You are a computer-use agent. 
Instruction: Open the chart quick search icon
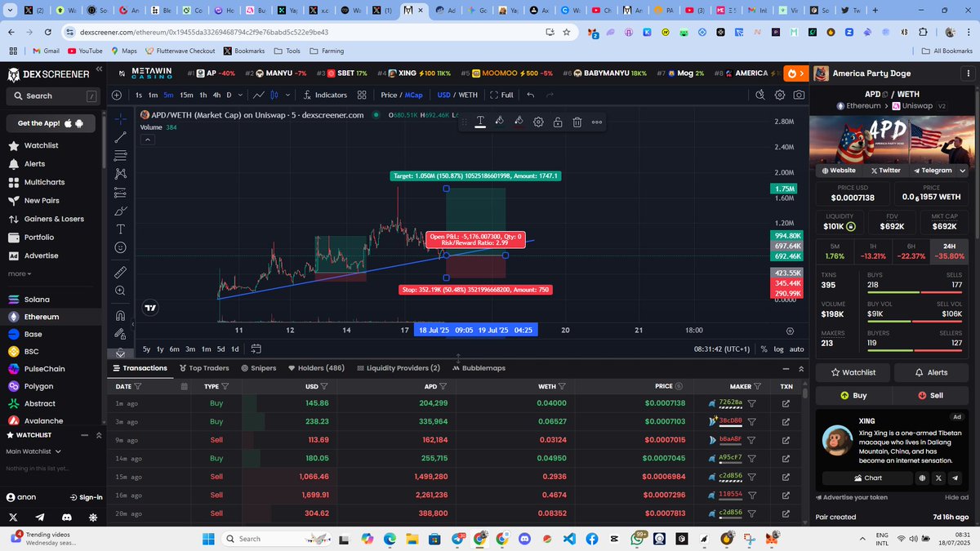tap(760, 95)
